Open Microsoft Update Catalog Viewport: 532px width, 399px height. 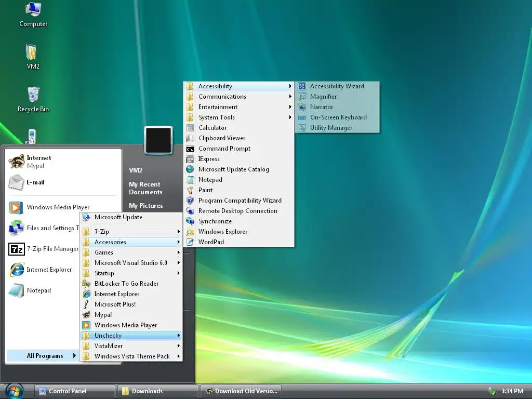tap(239, 169)
